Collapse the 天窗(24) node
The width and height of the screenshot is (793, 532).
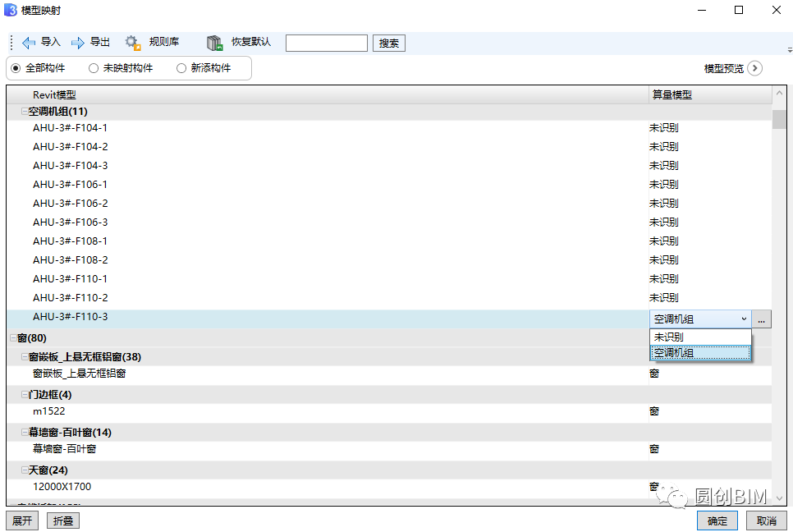coord(25,470)
